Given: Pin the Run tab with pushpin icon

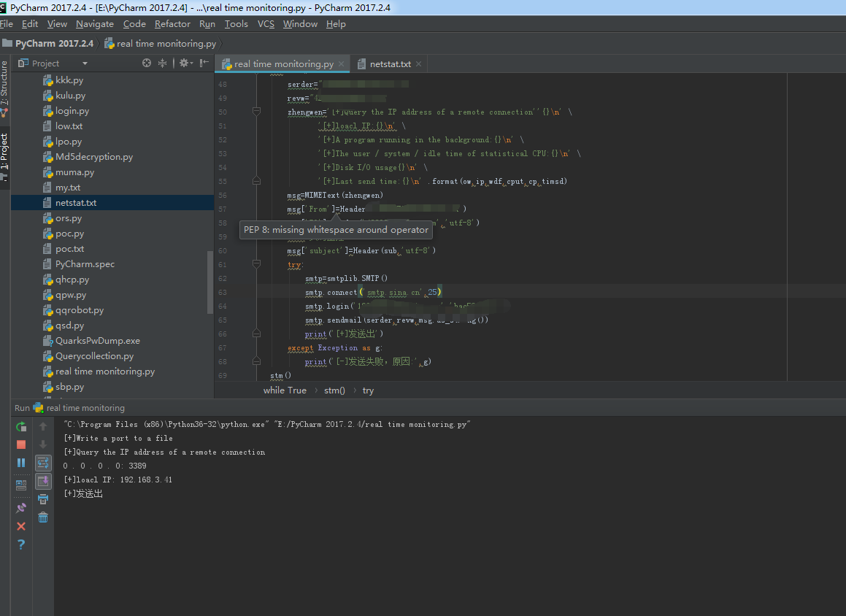Looking at the screenshot, I should [21, 507].
